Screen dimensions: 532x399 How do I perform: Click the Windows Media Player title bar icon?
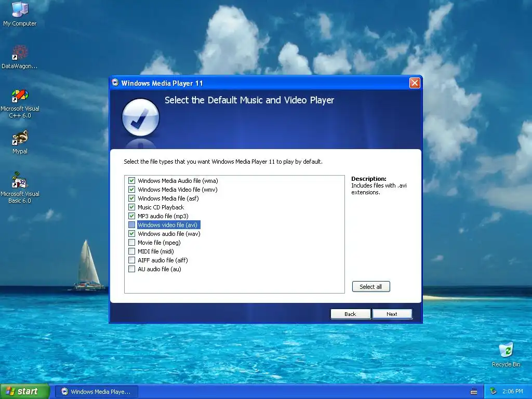[x=115, y=83]
